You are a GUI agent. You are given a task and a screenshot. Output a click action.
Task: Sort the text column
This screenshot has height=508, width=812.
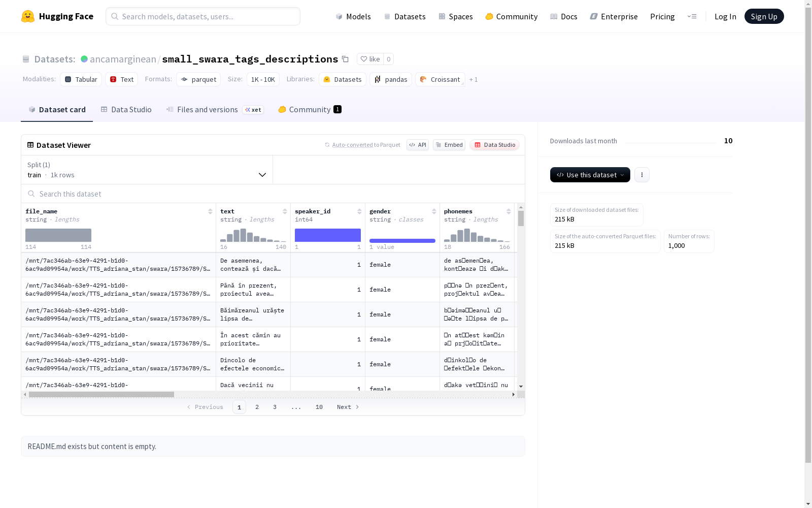pyautogui.click(x=285, y=211)
